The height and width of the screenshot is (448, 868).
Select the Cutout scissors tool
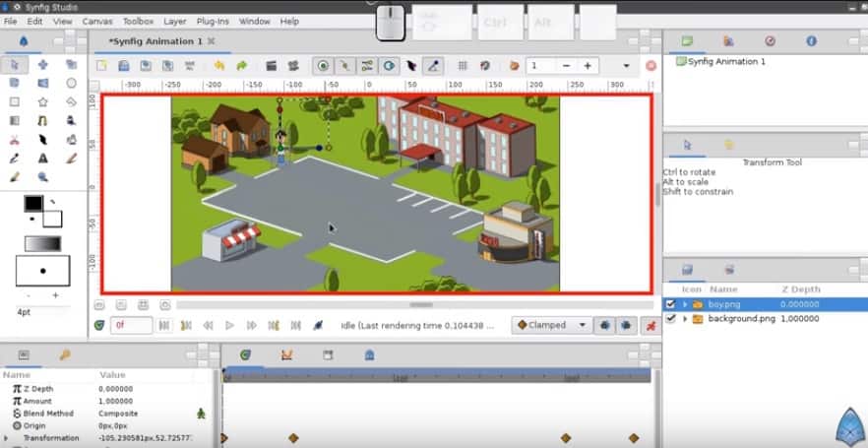(x=15, y=140)
